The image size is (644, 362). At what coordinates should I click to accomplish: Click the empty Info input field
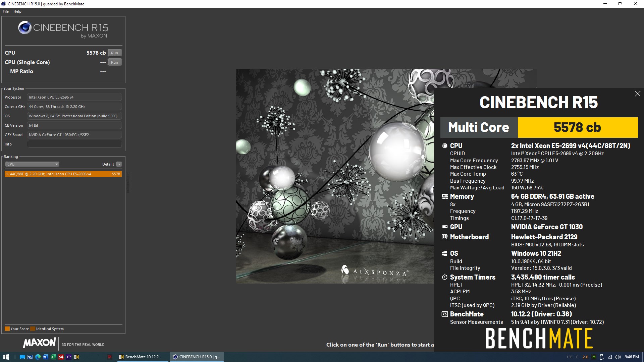[74, 144]
